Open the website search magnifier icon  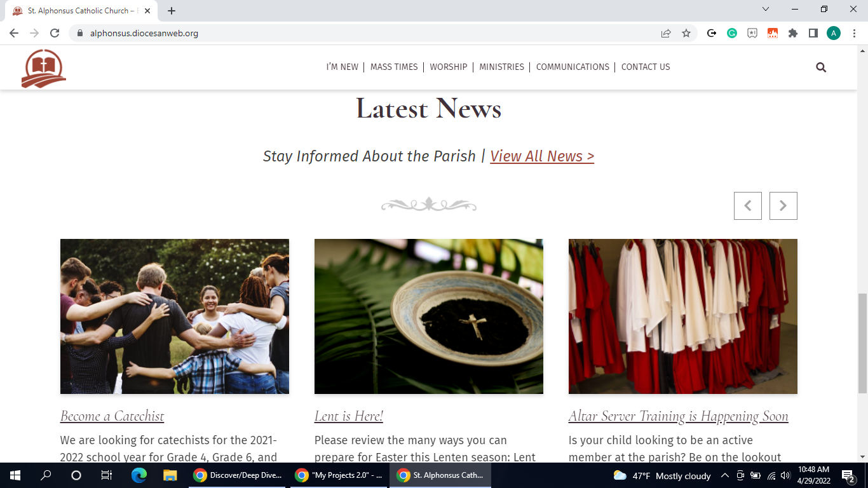click(821, 67)
